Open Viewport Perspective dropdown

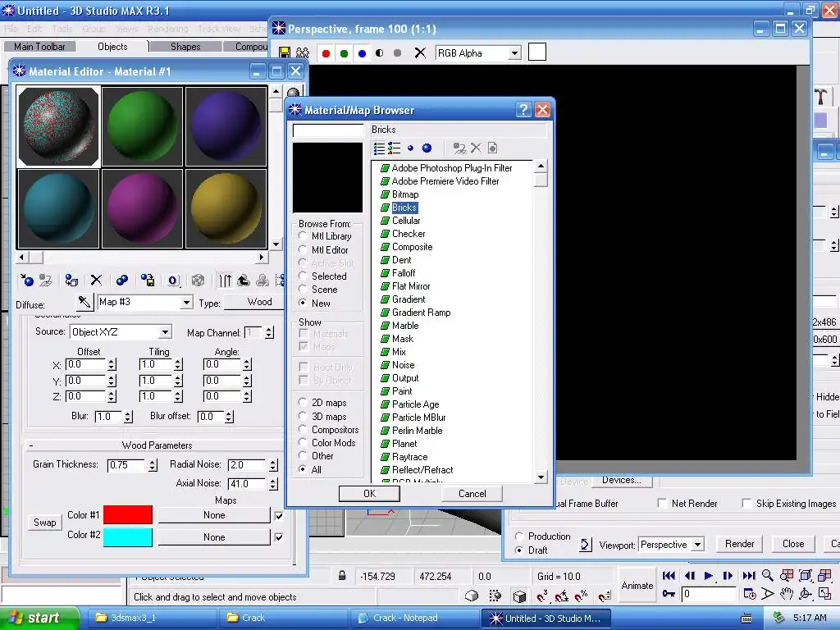(x=697, y=545)
